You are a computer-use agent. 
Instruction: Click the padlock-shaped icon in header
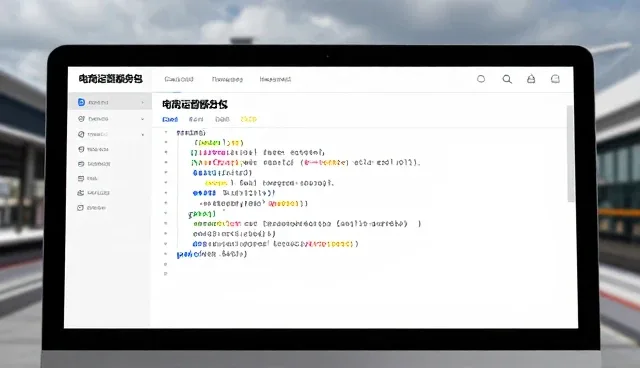click(x=531, y=79)
